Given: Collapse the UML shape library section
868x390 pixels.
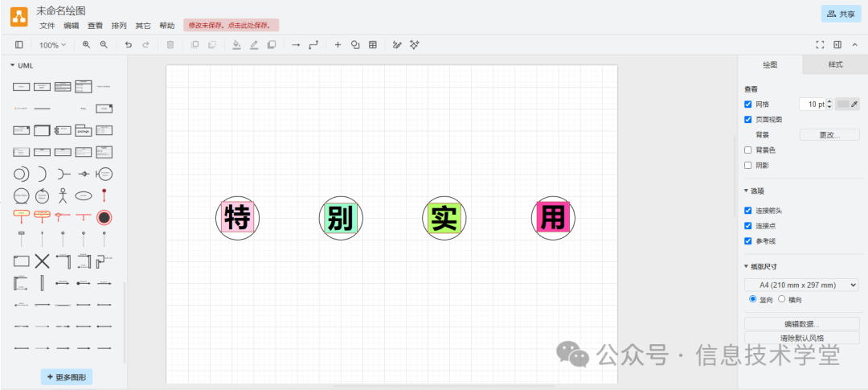Looking at the screenshot, I should click(23, 65).
